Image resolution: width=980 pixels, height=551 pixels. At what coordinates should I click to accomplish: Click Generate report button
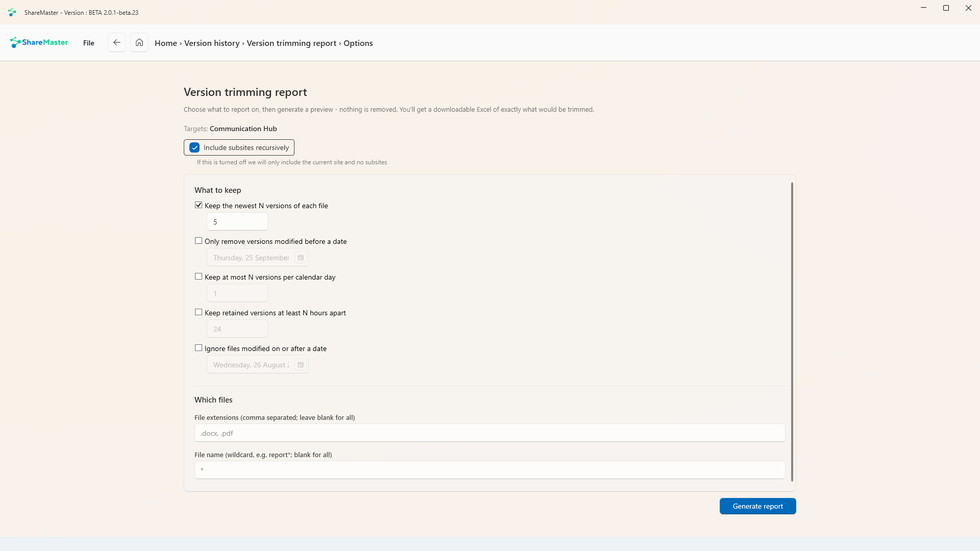(x=758, y=506)
